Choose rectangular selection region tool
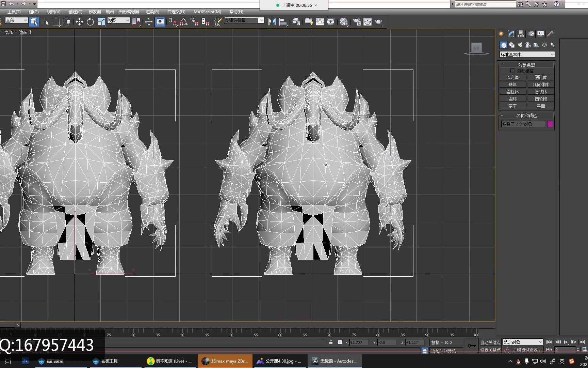Image resolution: width=588 pixels, height=368 pixels. (x=55, y=22)
